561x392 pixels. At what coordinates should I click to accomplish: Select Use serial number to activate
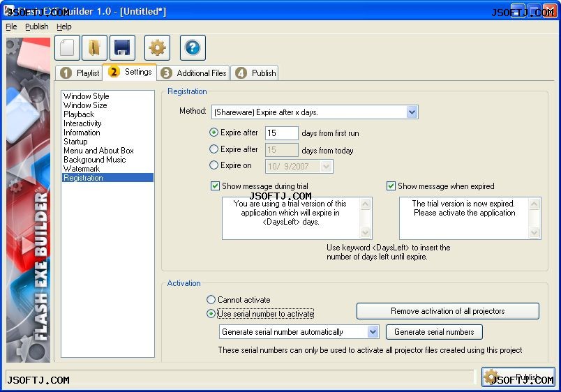[211, 314]
